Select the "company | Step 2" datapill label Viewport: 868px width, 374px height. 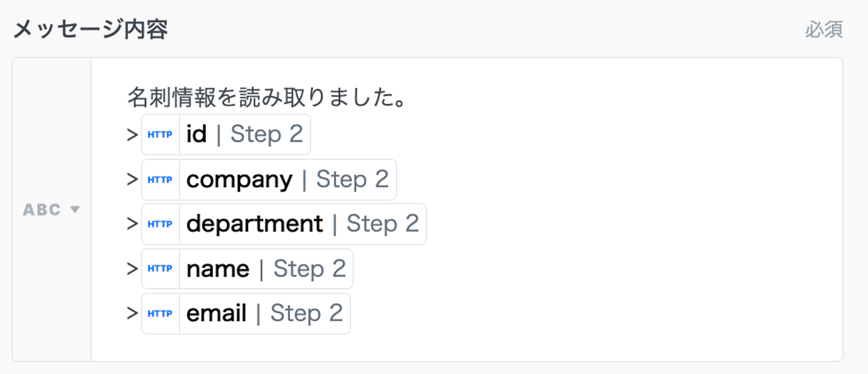click(x=287, y=179)
